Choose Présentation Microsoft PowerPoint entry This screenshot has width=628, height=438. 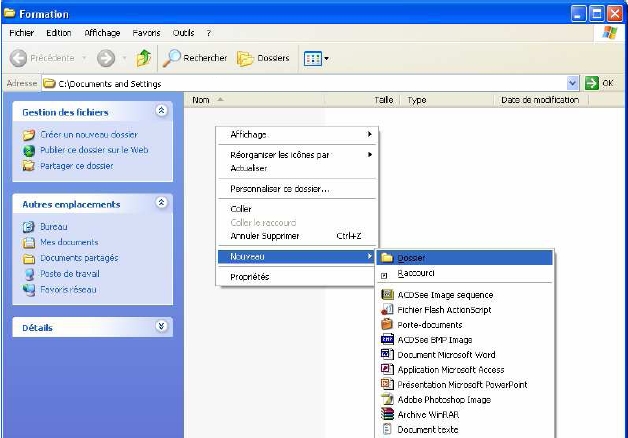pos(465,385)
